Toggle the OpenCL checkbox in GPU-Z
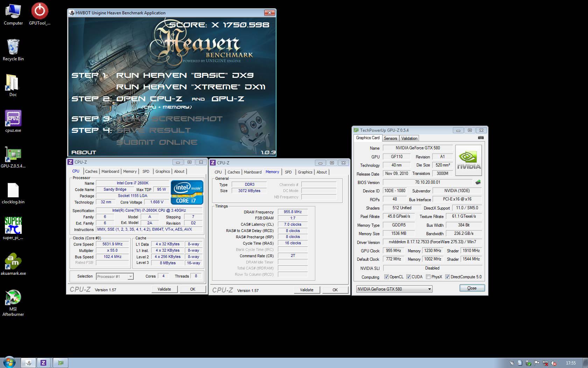 386,277
